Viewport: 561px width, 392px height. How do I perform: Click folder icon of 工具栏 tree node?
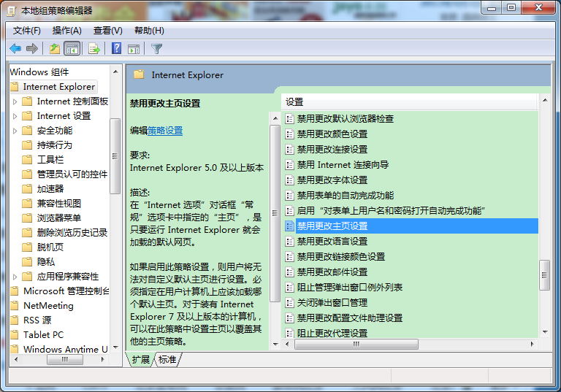pyautogui.click(x=27, y=160)
